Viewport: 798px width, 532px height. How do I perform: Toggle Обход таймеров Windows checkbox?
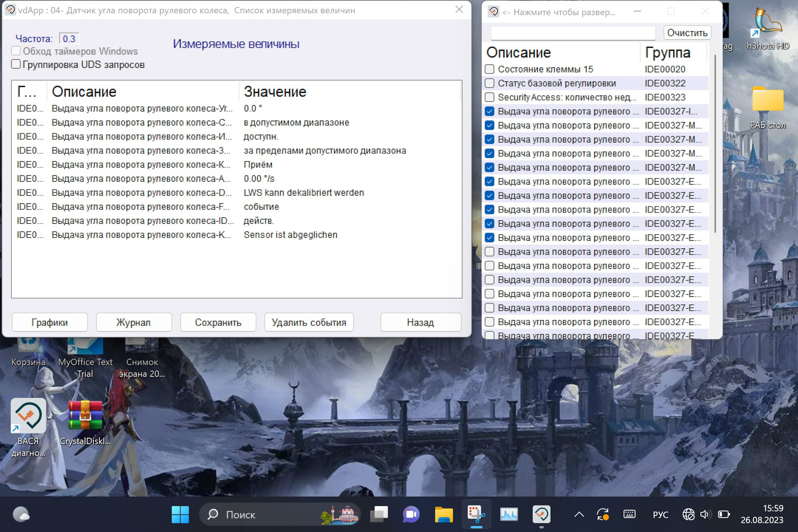(x=16, y=51)
